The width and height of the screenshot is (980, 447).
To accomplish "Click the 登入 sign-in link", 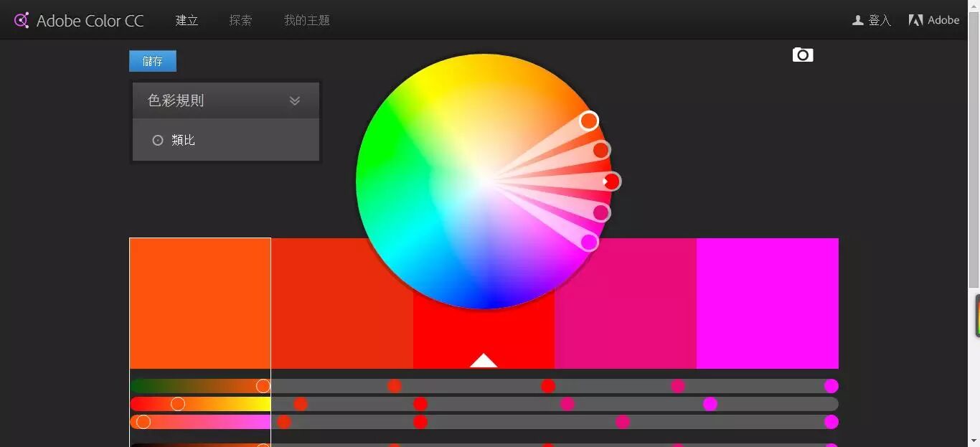I will pyautogui.click(x=880, y=20).
